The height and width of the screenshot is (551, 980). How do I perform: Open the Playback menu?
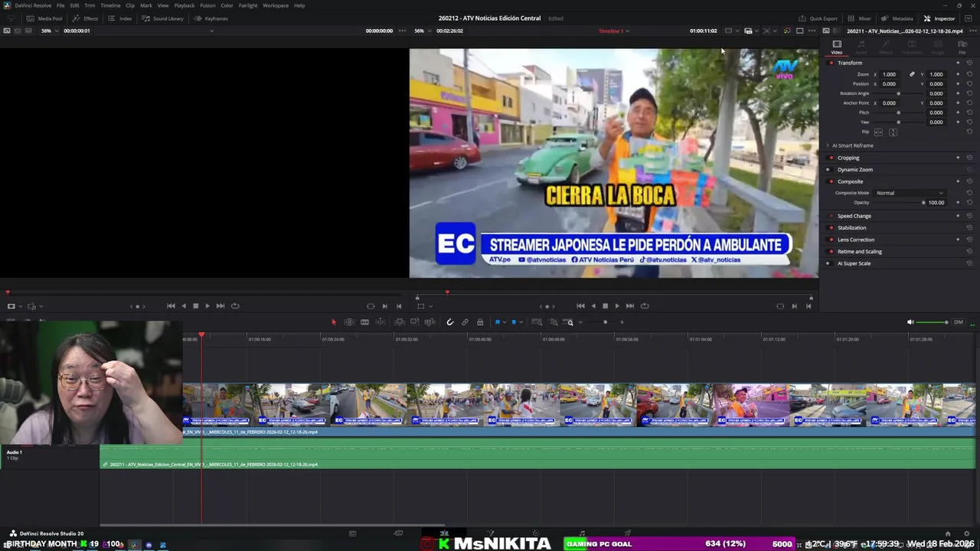[x=185, y=5]
